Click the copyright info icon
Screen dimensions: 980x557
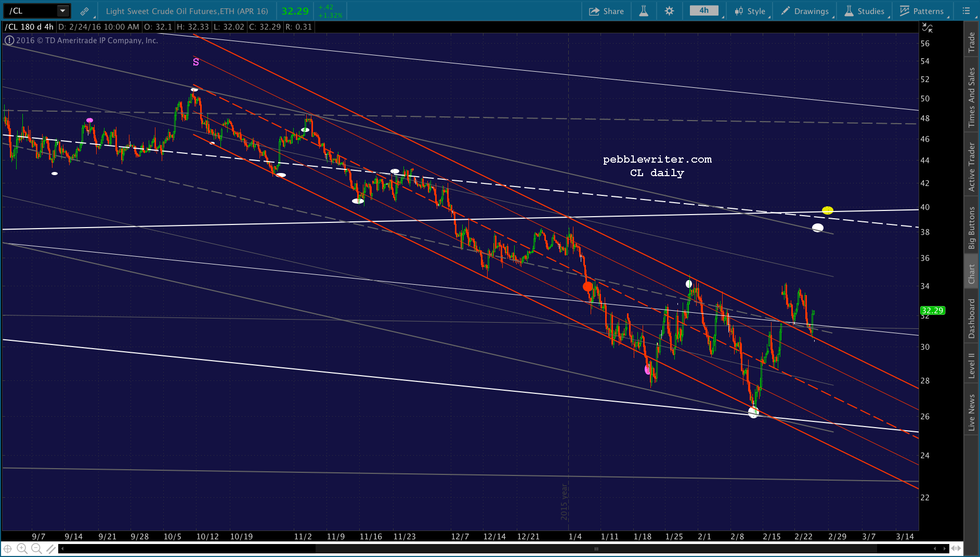coord(9,40)
